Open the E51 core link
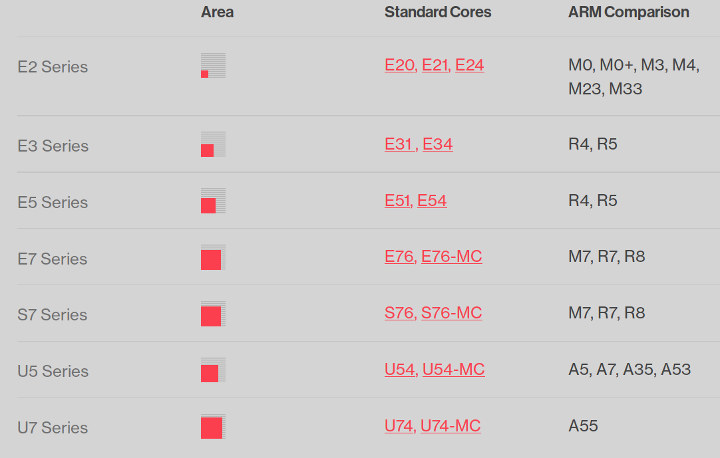This screenshot has height=458, width=720. (x=398, y=201)
